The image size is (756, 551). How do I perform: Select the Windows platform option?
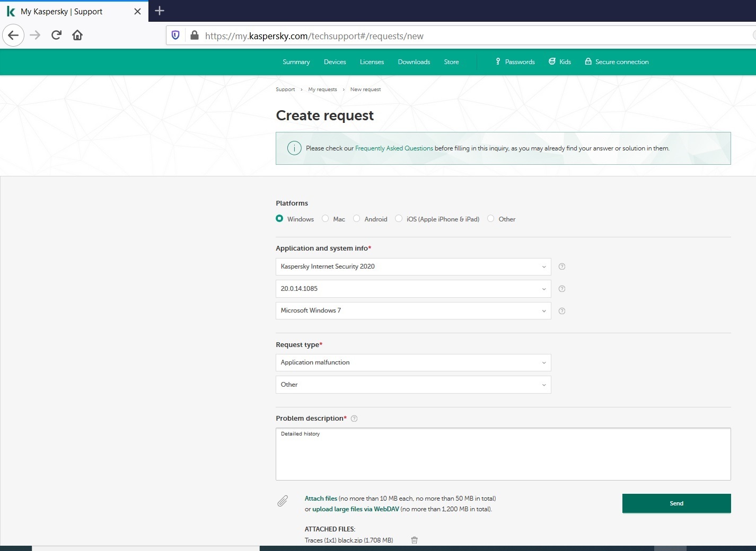click(x=279, y=218)
